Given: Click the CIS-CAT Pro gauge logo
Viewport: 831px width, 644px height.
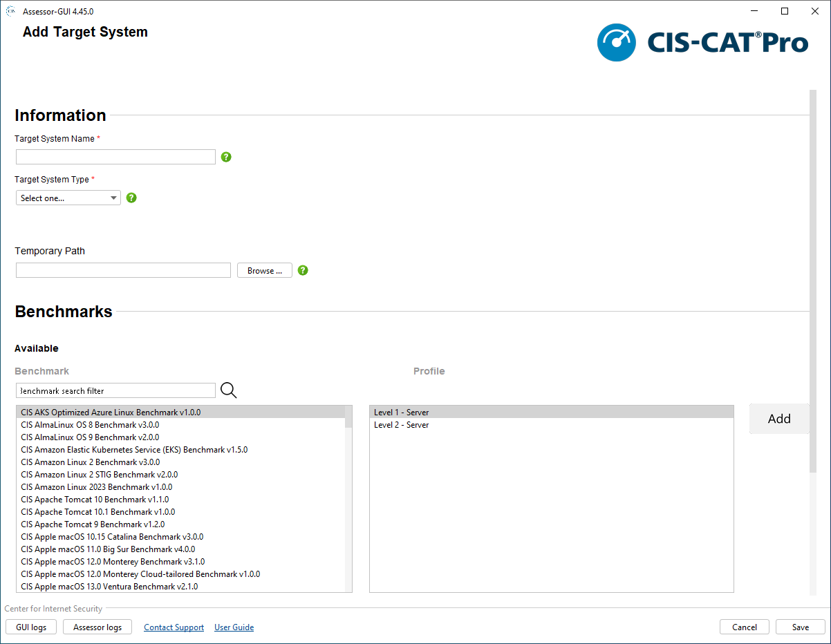Looking at the screenshot, I should click(616, 43).
